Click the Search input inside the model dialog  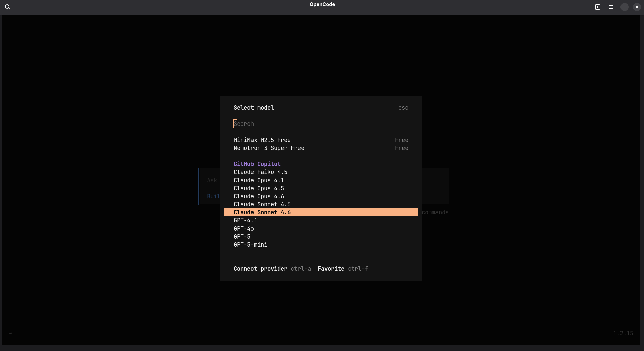click(302, 124)
